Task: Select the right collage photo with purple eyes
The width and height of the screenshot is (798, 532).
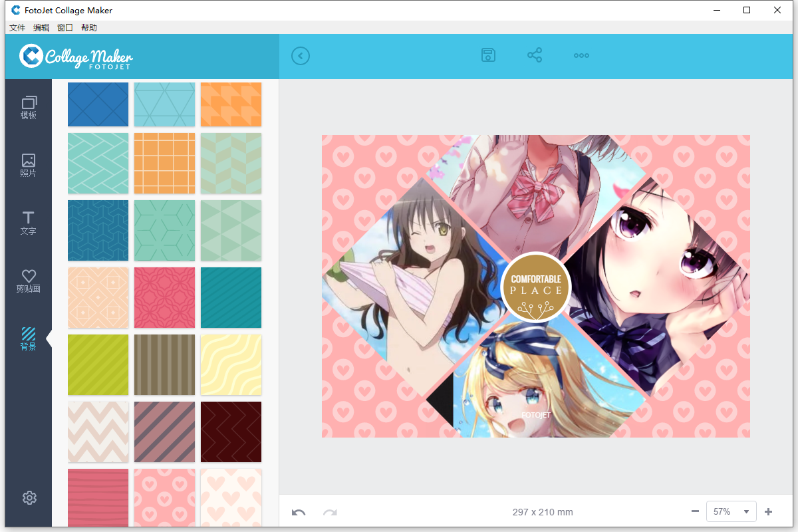Action: [x=658, y=286]
